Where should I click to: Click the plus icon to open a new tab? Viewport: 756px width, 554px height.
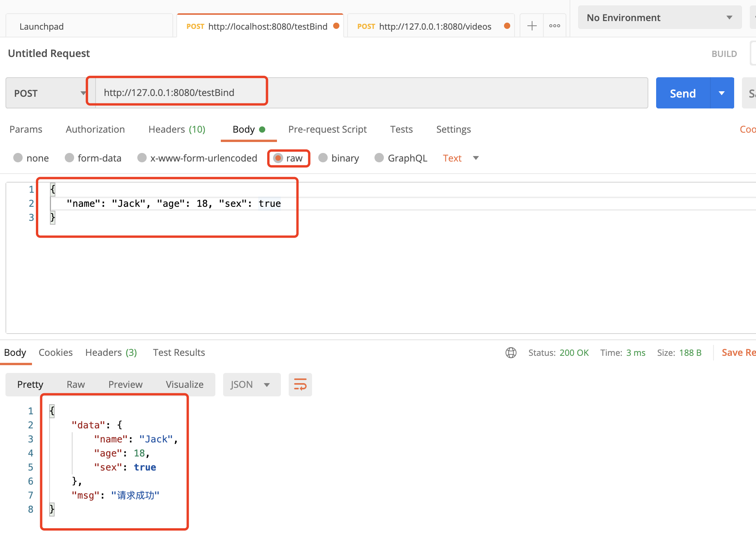point(532,26)
